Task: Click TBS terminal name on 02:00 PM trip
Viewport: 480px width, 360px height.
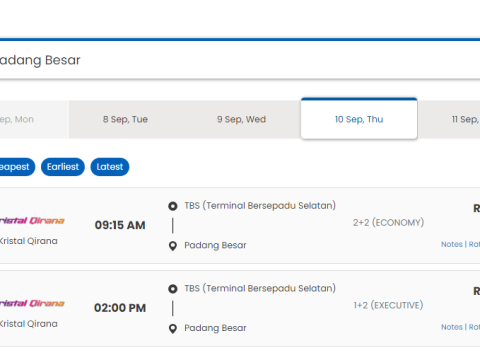Action: [260, 288]
